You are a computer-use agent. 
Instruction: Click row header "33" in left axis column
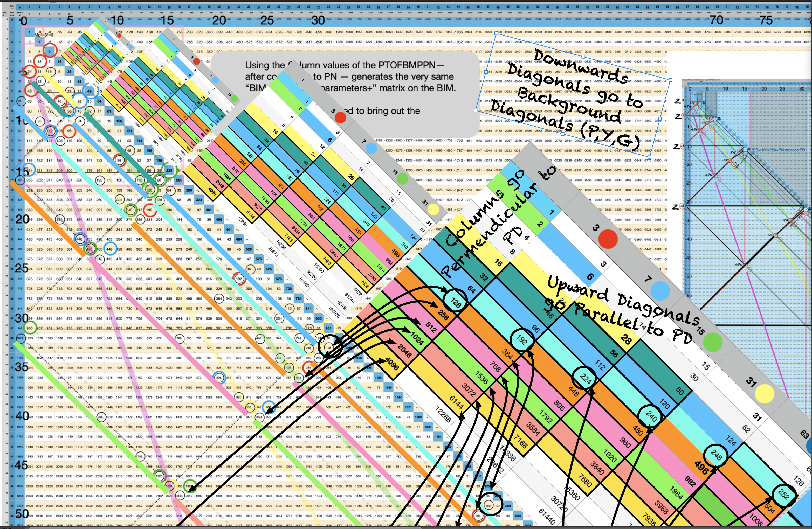12,347
